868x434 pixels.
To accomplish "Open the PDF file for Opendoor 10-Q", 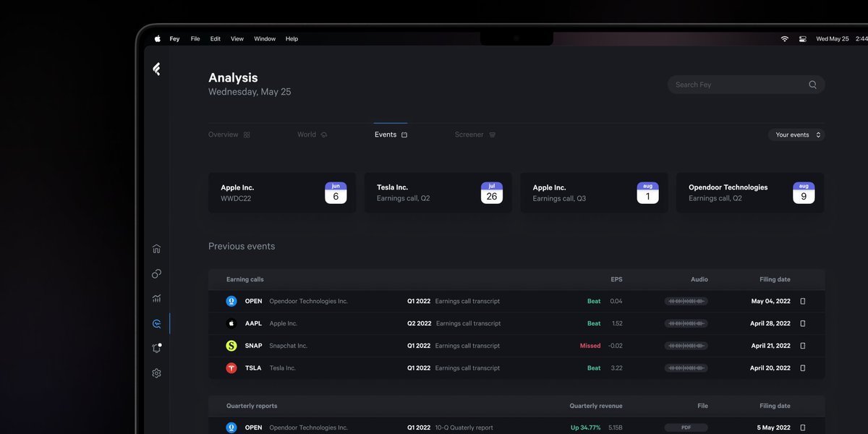I will tap(686, 427).
